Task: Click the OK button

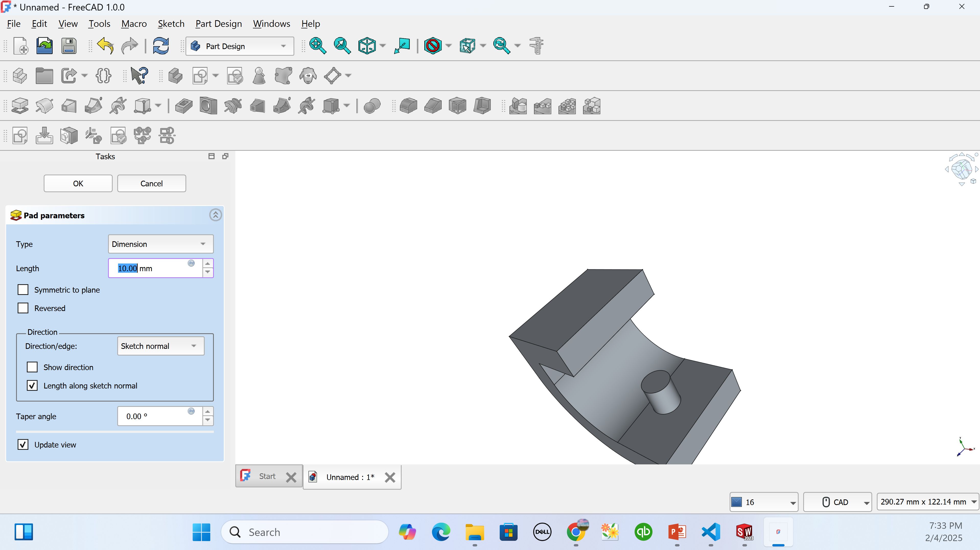Action: click(x=78, y=184)
